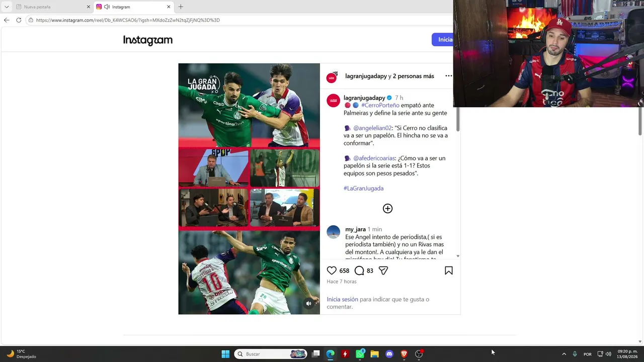Screen dimensions: 644x362
Task: Open the clock and date showing 09:20 p. m.
Action: (x=627, y=354)
